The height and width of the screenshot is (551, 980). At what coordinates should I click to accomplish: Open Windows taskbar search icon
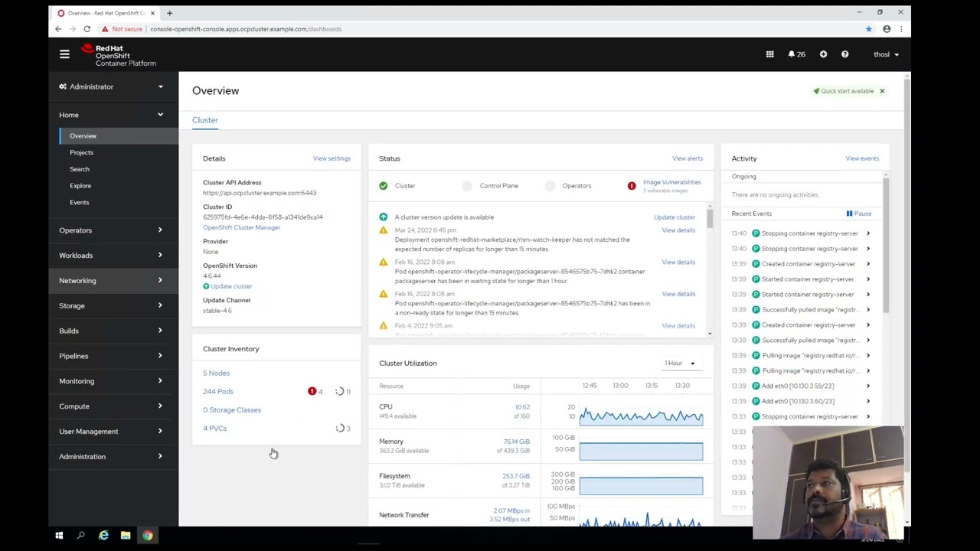81,536
